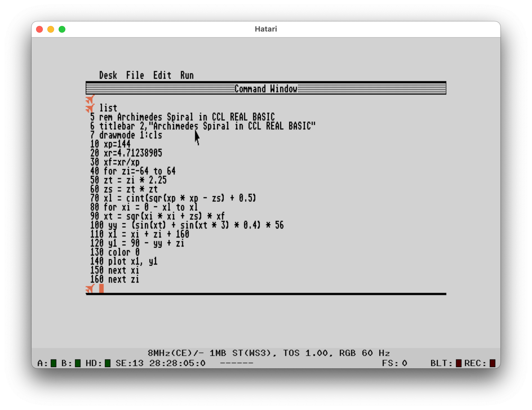Click 'FS: 0' frameskip status entry
Image resolution: width=532 pixels, height=410 pixels.
(x=394, y=363)
